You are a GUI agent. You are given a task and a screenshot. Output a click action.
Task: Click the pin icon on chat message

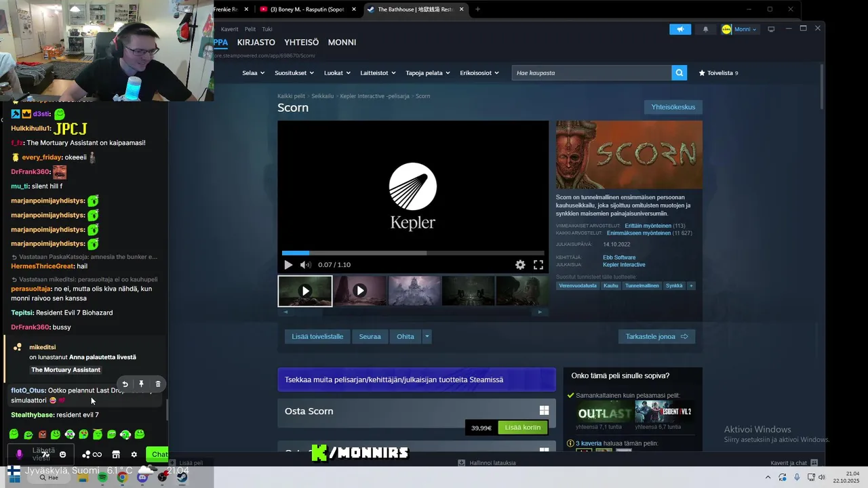pos(141,384)
